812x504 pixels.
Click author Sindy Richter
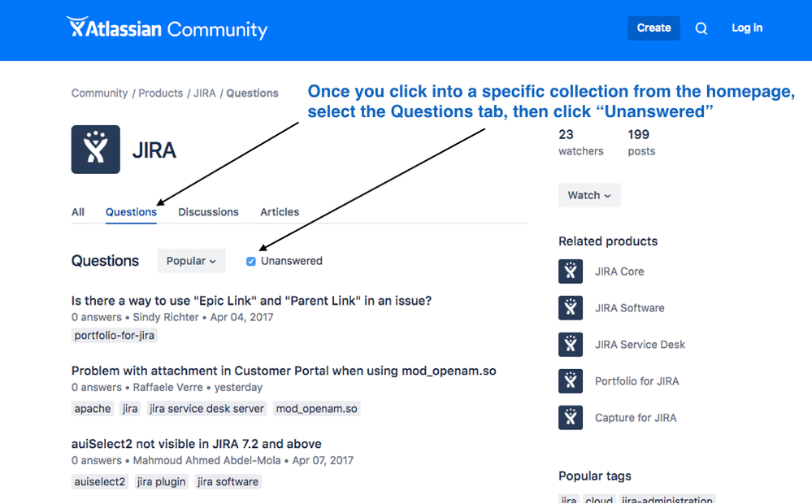click(x=166, y=317)
